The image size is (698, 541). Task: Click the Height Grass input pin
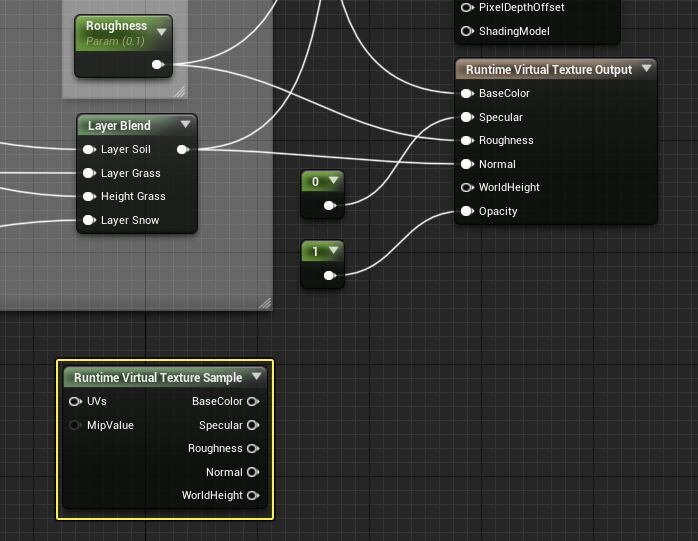point(89,197)
